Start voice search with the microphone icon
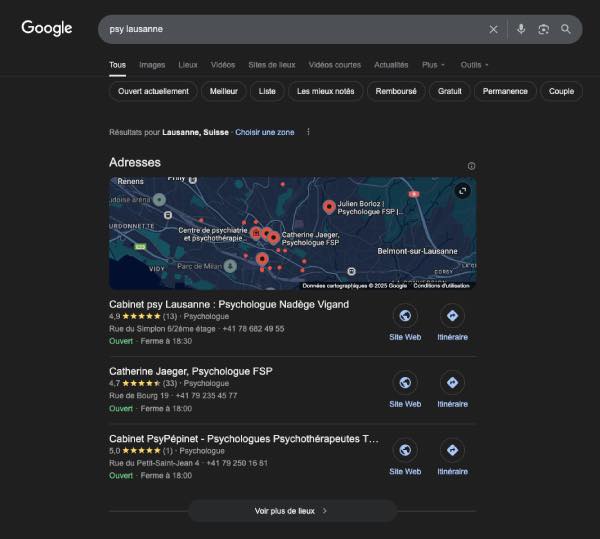The height and width of the screenshot is (539, 600). [521, 29]
